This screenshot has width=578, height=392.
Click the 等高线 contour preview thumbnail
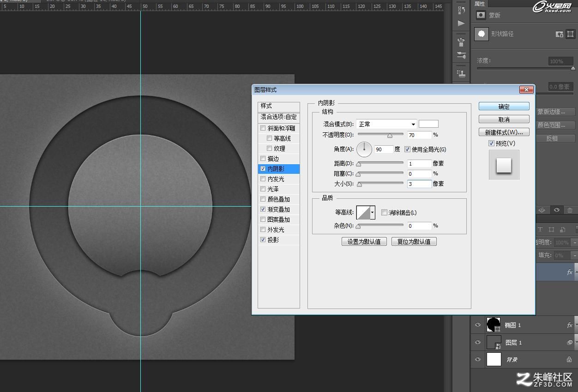click(x=363, y=213)
